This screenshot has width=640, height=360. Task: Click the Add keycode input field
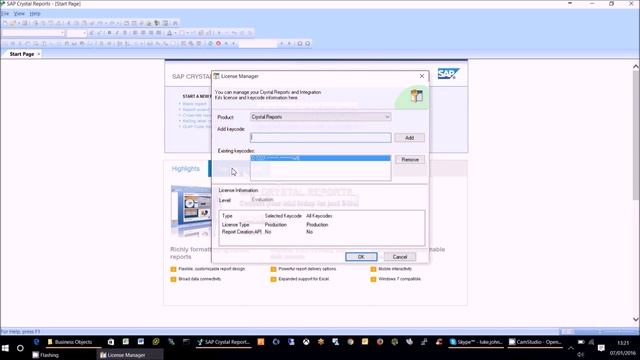coord(320,138)
